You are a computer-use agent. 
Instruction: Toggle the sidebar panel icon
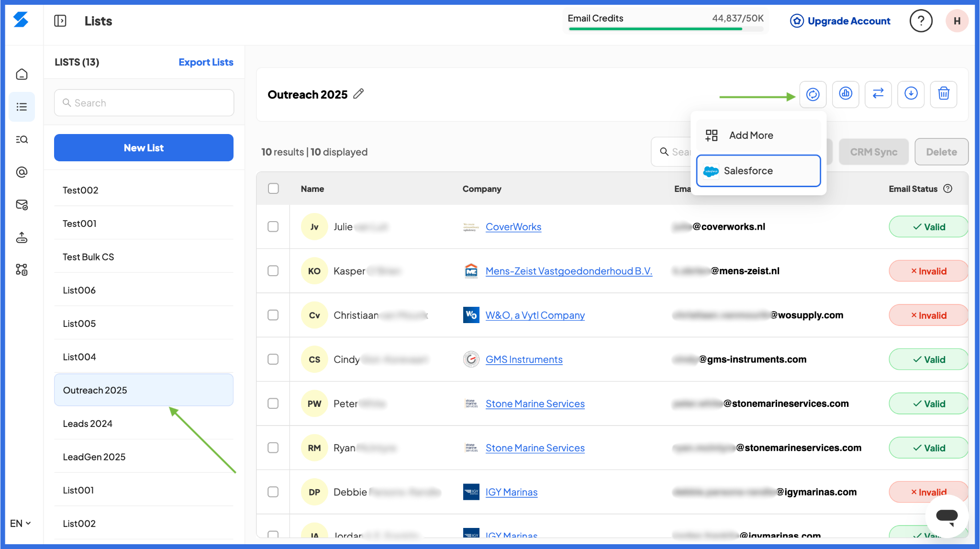(x=60, y=21)
